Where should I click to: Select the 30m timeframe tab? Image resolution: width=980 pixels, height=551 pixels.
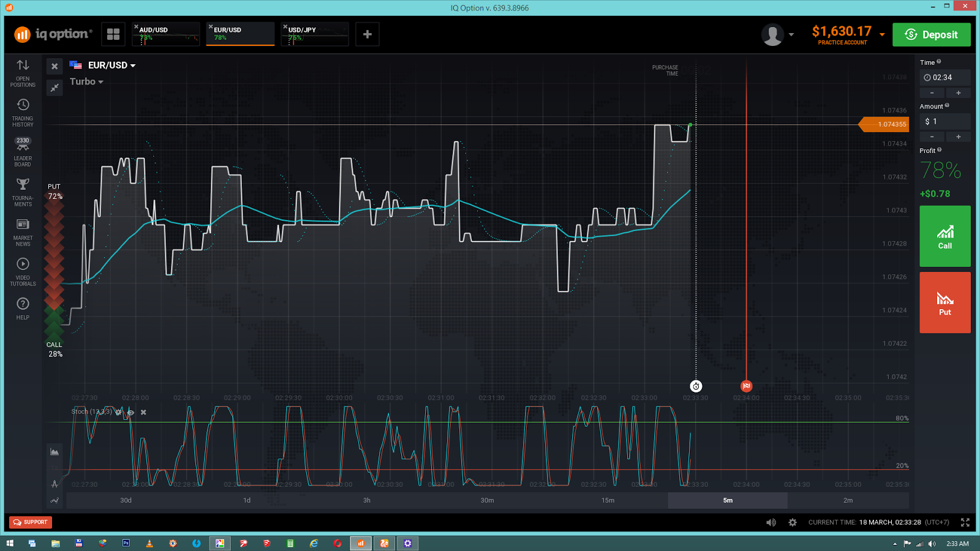(487, 500)
